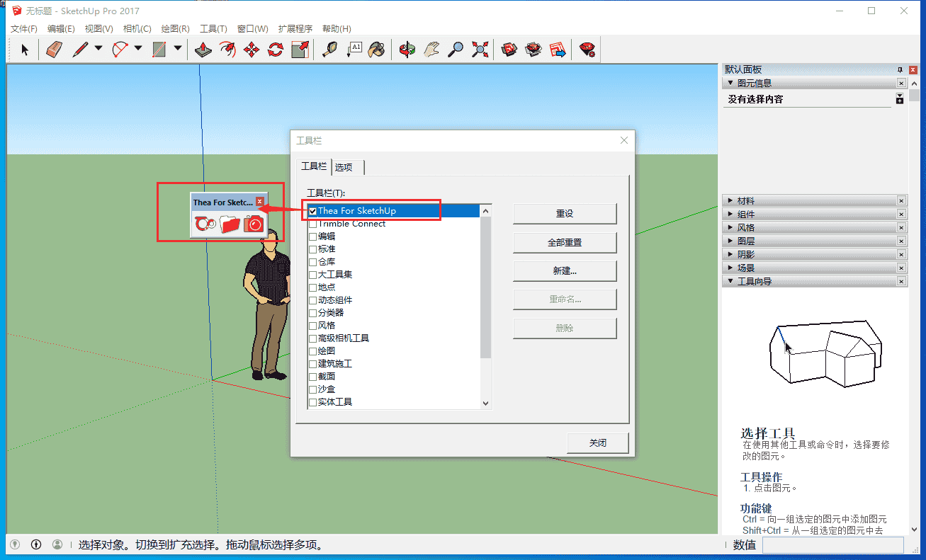Activate the Push/Pull tool

point(203,50)
